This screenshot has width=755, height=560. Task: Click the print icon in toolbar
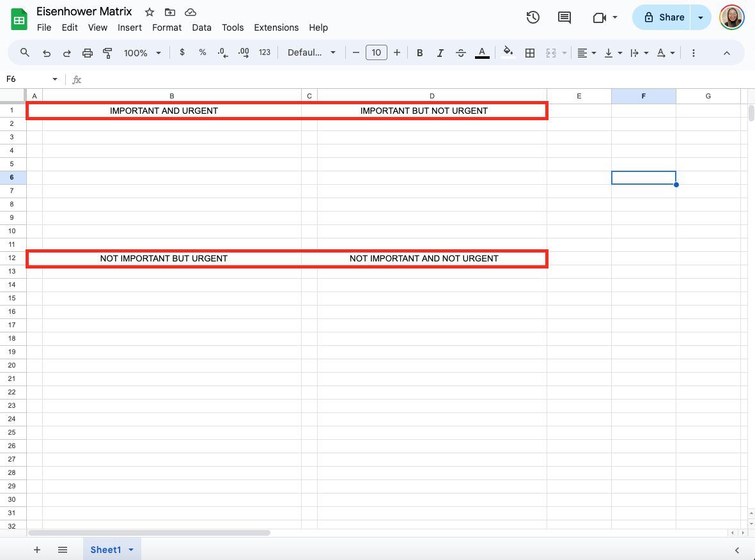coord(88,53)
